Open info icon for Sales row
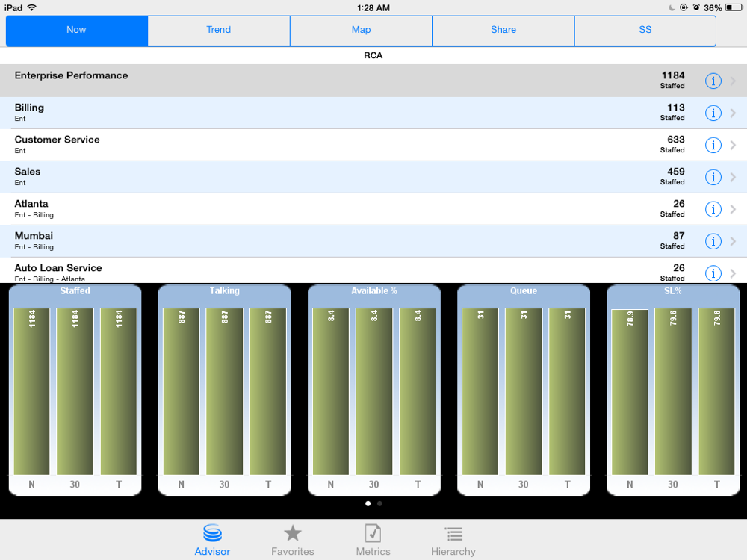The width and height of the screenshot is (747, 560). click(x=713, y=177)
